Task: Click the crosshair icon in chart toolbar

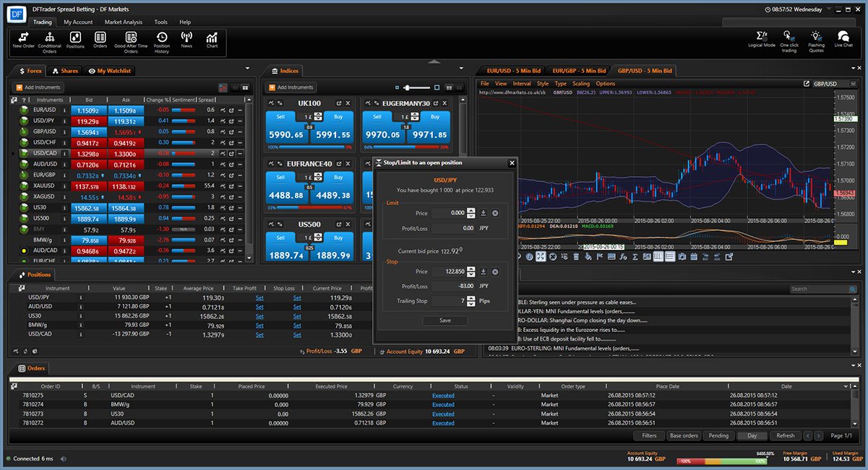Action: (x=553, y=256)
